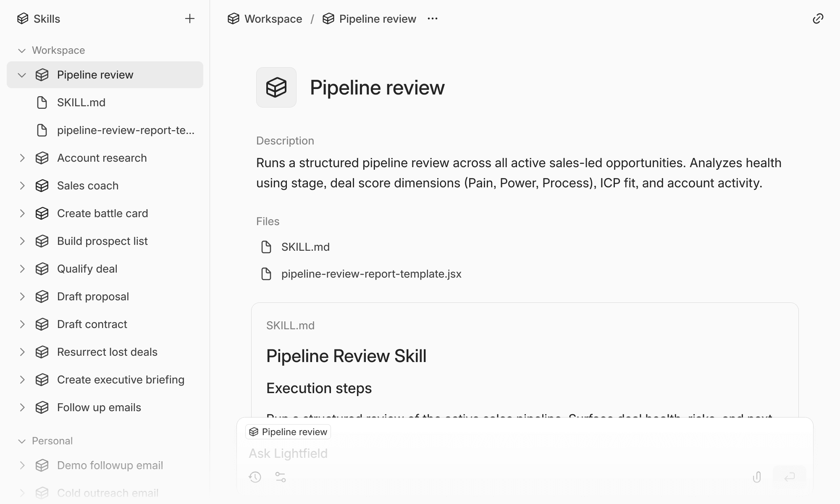Click the Pipeline review chip in chat box
This screenshot has width=840, height=504.
tap(288, 432)
